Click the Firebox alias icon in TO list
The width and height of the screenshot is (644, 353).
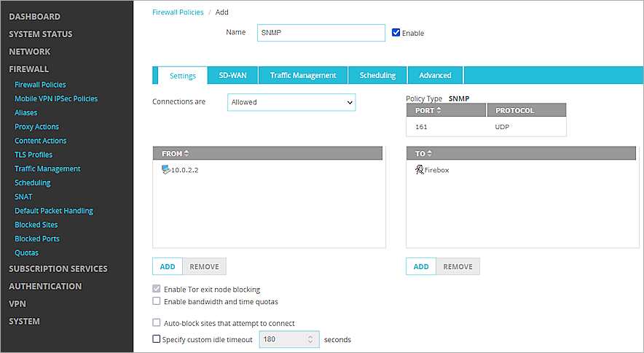tap(419, 169)
